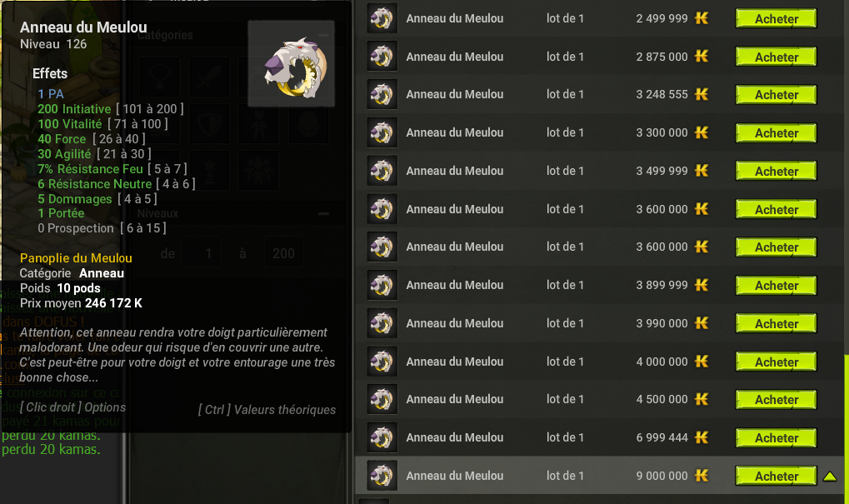
Task: Select the ring icon in the 3 248 555 row
Action: click(382, 94)
